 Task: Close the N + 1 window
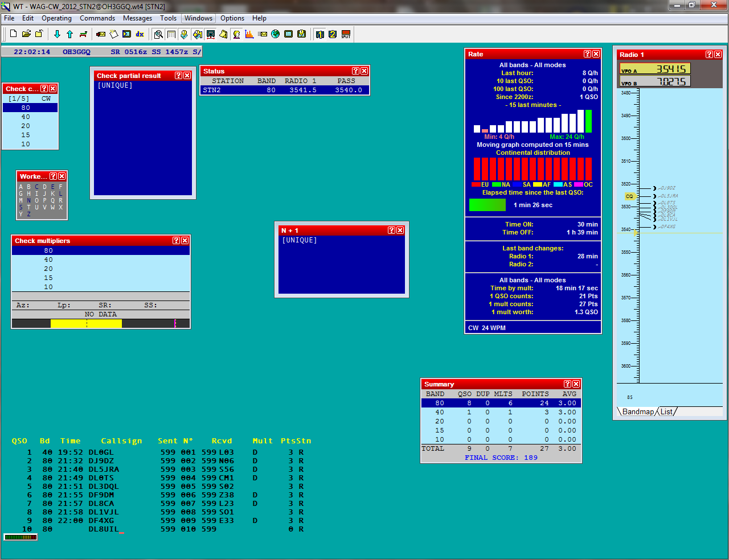click(400, 230)
